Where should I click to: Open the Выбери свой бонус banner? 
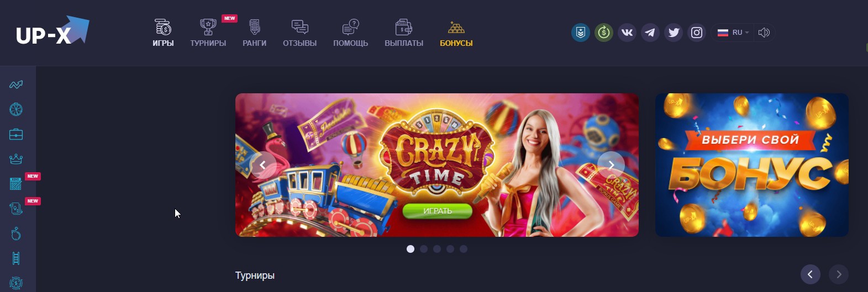coord(752,165)
